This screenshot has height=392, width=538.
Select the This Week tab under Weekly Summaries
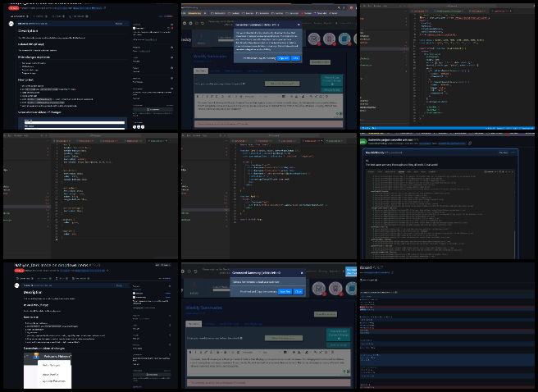201,71
